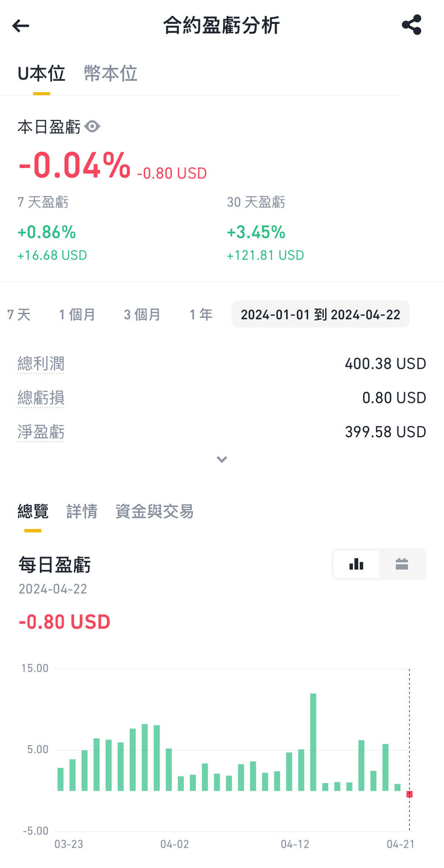
Task: Go back using the arrow icon
Action: [x=20, y=26]
